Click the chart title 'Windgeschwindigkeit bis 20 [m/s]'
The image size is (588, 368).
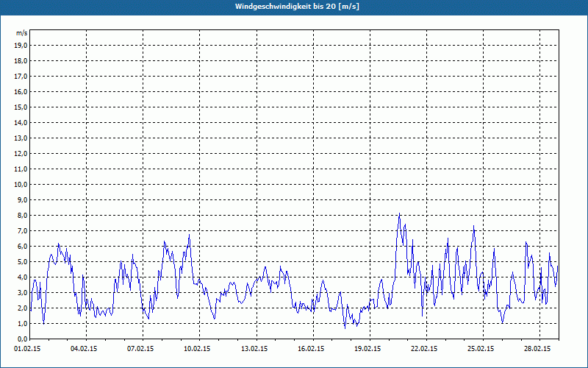click(297, 7)
